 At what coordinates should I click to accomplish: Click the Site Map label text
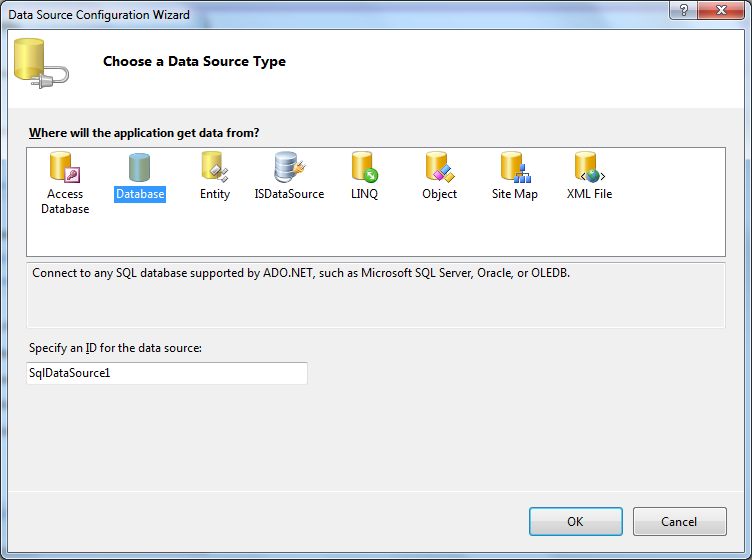514,194
